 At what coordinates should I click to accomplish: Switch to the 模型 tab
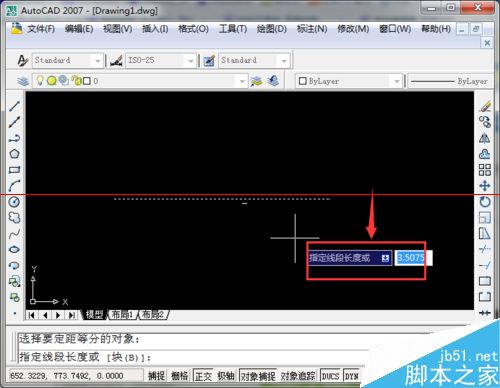[94, 314]
